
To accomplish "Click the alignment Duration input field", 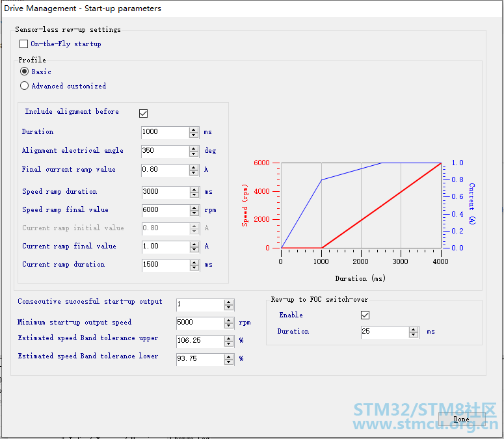I will (165, 132).
